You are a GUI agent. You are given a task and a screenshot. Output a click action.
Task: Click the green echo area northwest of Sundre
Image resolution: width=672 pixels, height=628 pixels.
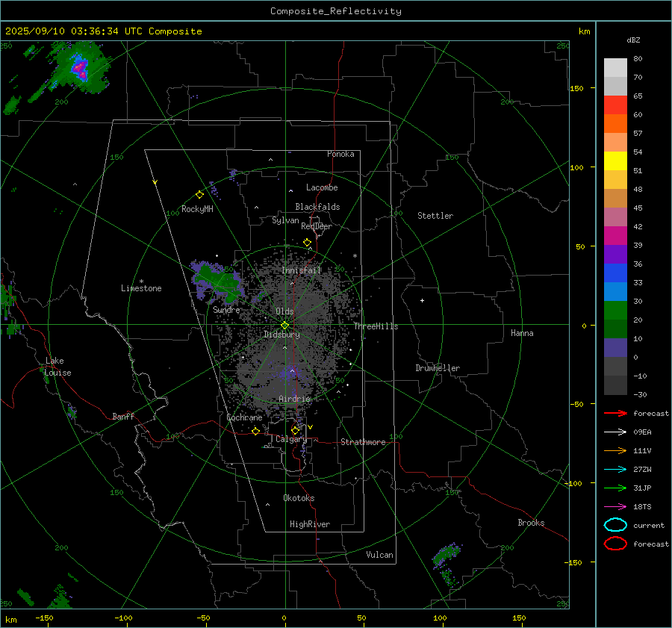(x=218, y=281)
